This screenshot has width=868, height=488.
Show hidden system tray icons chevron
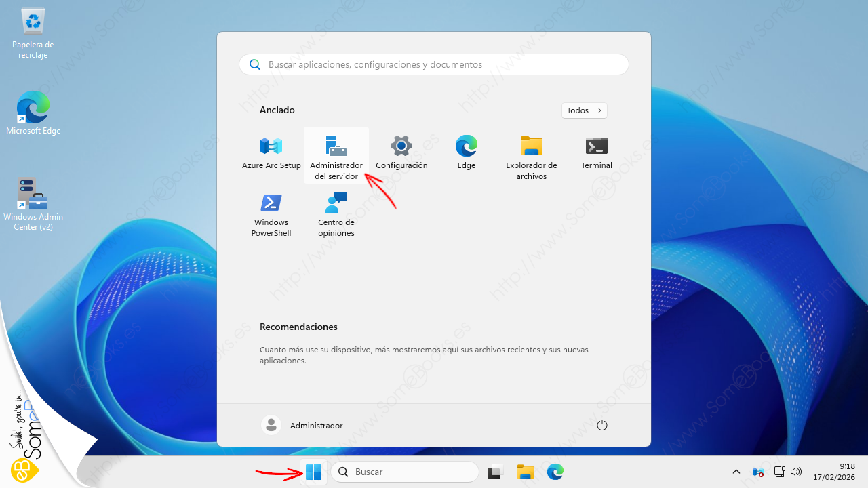(x=736, y=472)
